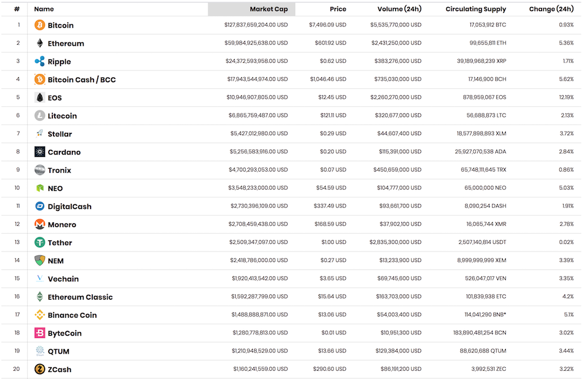This screenshot has width=588, height=379.
Task: Click the Ethereum diamond logo icon
Action: point(40,43)
